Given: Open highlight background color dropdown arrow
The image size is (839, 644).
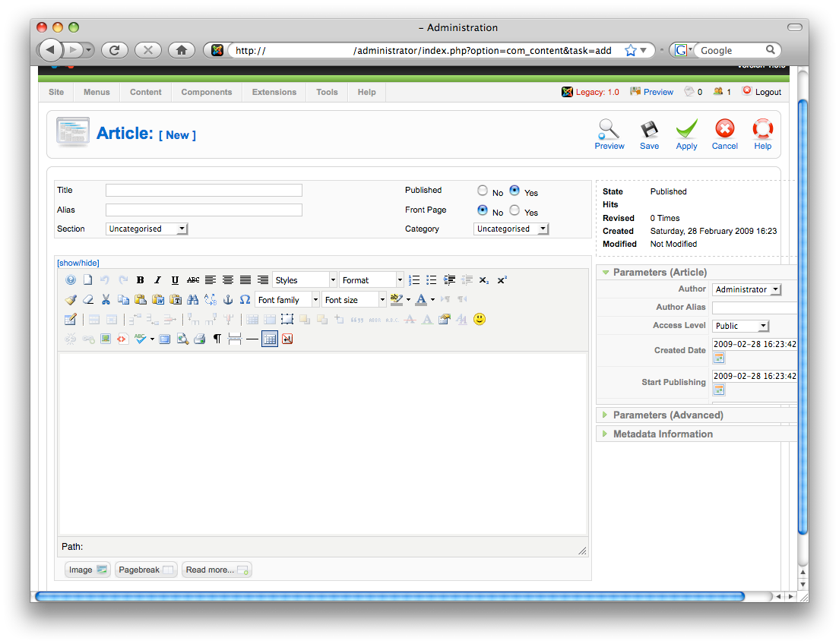Looking at the screenshot, I should [408, 299].
